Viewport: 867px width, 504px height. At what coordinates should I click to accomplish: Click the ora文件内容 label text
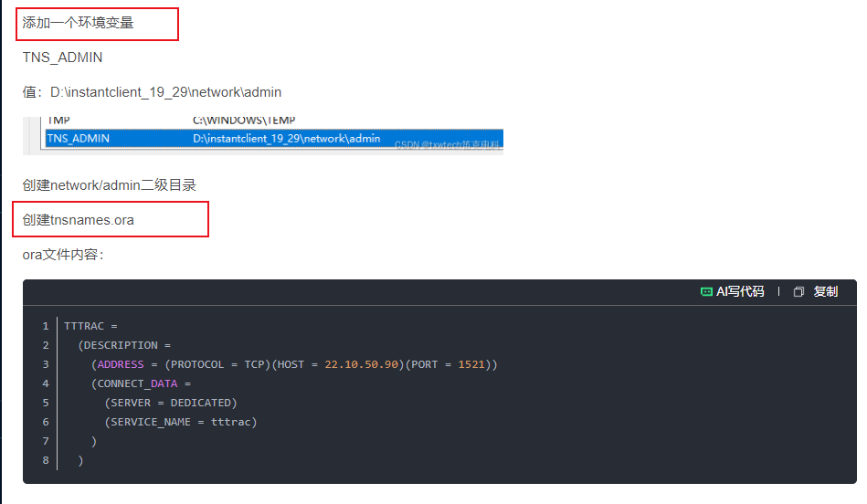[x=62, y=255]
